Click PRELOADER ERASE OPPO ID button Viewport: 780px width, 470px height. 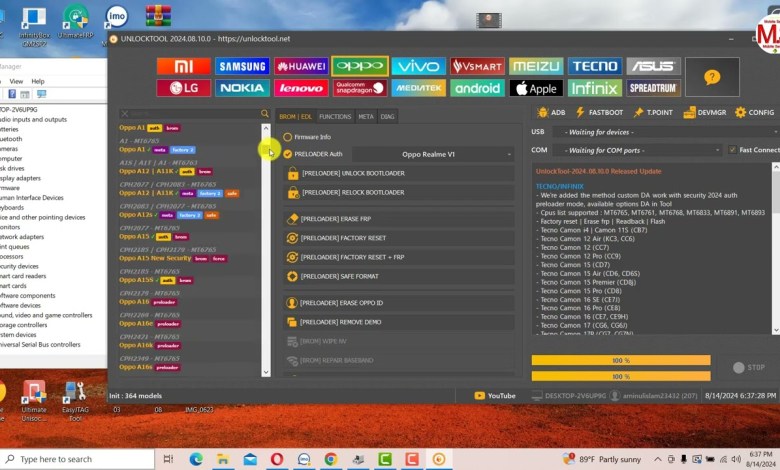tap(399, 303)
